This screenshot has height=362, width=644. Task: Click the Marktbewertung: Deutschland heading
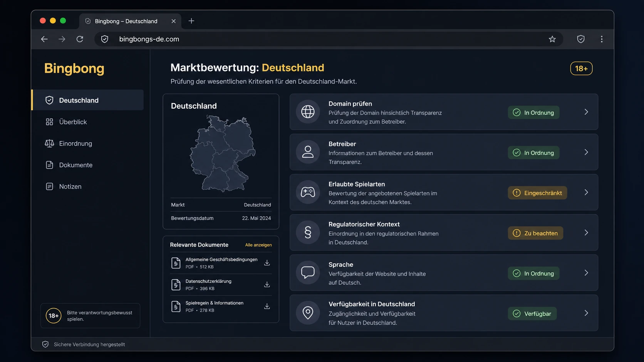point(247,68)
